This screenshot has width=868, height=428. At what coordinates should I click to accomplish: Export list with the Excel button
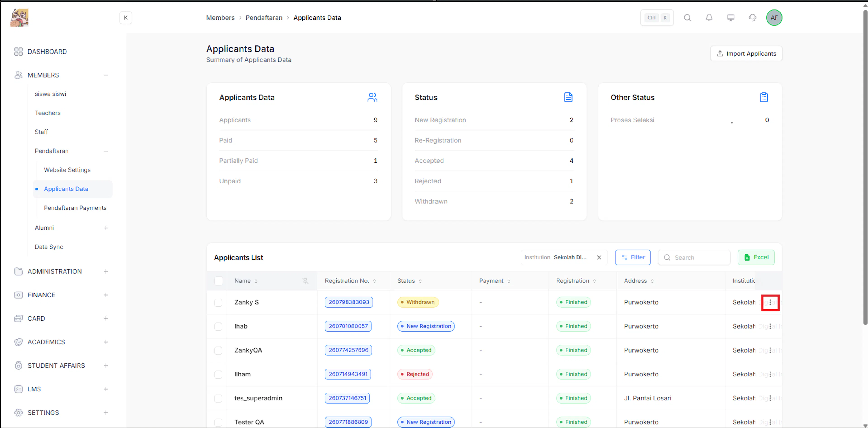pyautogui.click(x=756, y=258)
